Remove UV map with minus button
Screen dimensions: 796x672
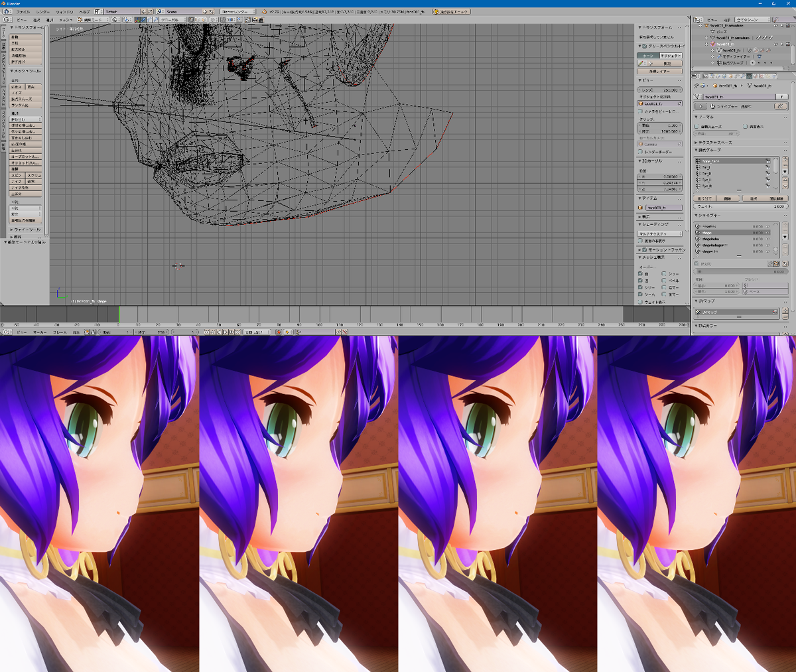(785, 316)
